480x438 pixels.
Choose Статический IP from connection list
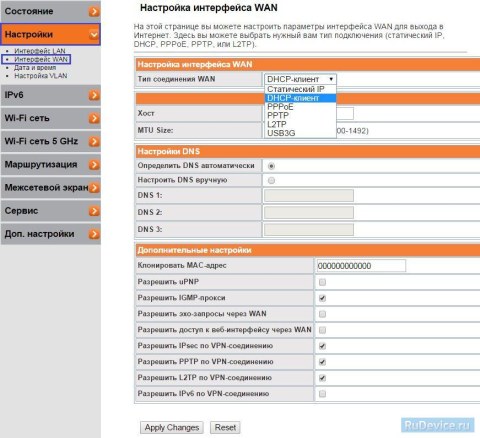300,89
